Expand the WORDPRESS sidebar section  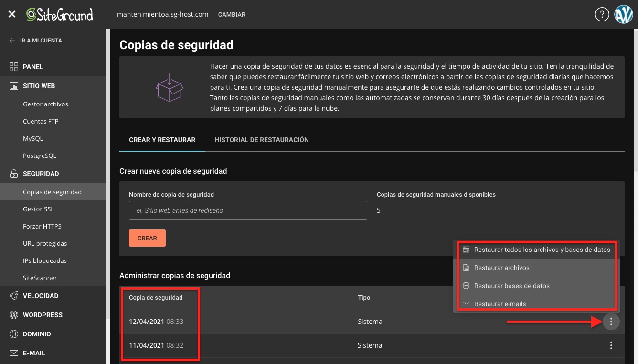point(53,315)
